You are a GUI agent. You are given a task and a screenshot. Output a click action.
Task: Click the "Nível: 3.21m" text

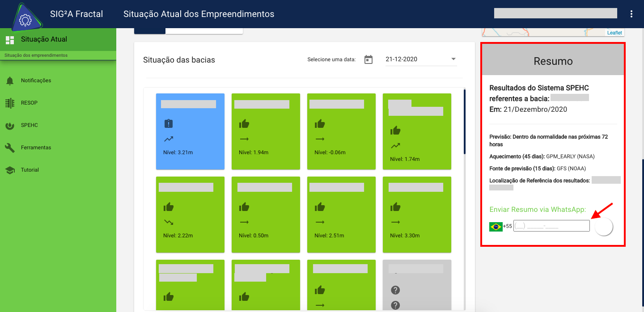coord(178,152)
